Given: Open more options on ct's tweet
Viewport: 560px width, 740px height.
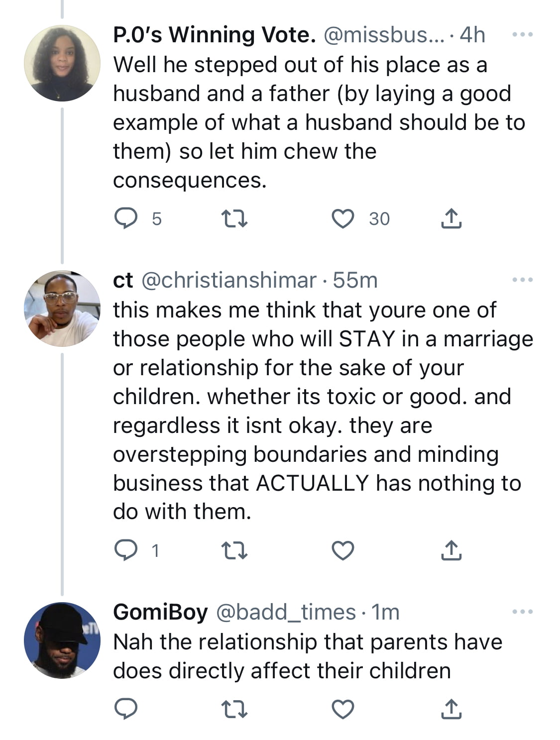Looking at the screenshot, I should pos(523,280).
